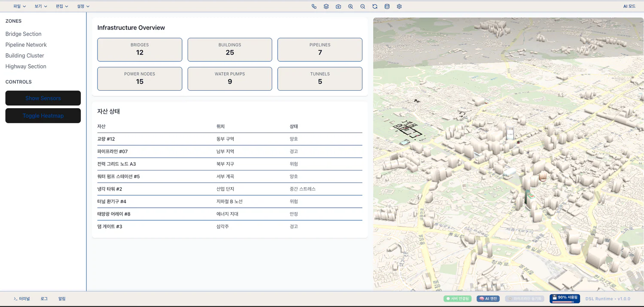Toggle the Show Sensors control
644x307 pixels.
[x=43, y=98]
